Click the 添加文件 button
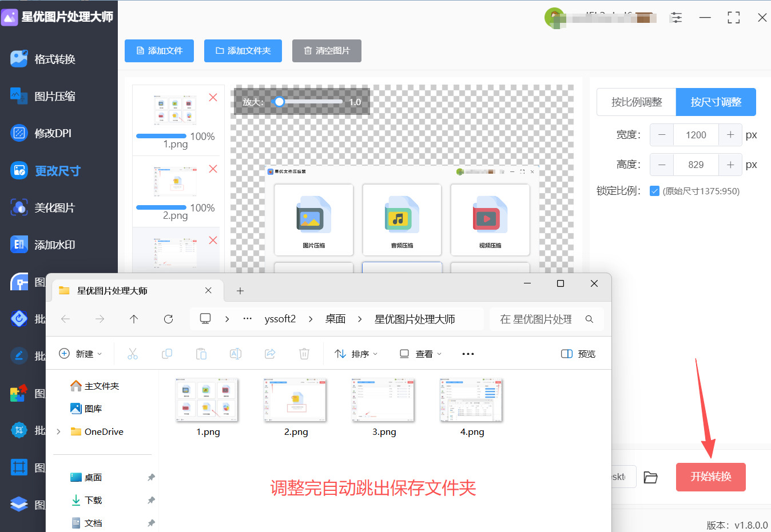Viewport: 771px width, 532px height. click(159, 51)
